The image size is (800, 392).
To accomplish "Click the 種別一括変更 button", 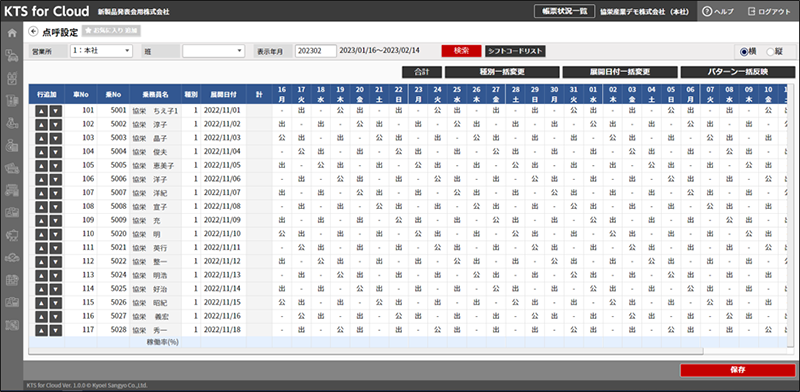I will 503,72.
